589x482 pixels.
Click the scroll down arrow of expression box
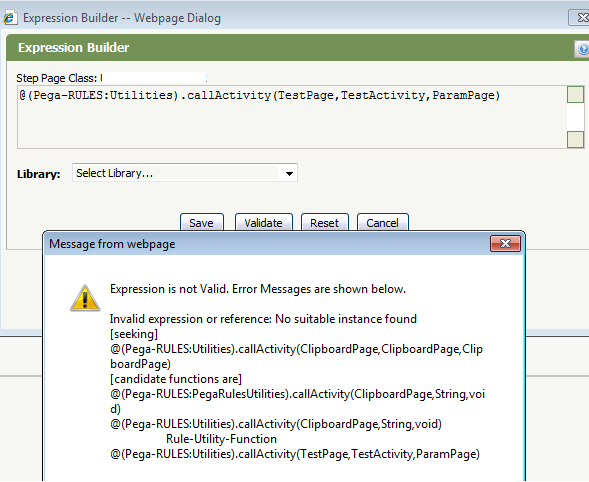pyautogui.click(x=575, y=139)
